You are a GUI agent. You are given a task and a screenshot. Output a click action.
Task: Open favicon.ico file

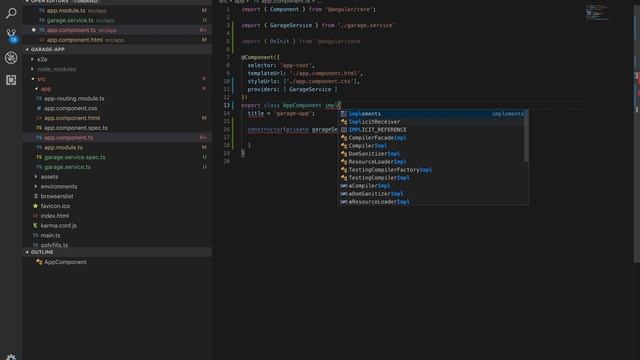click(x=117, y=206)
